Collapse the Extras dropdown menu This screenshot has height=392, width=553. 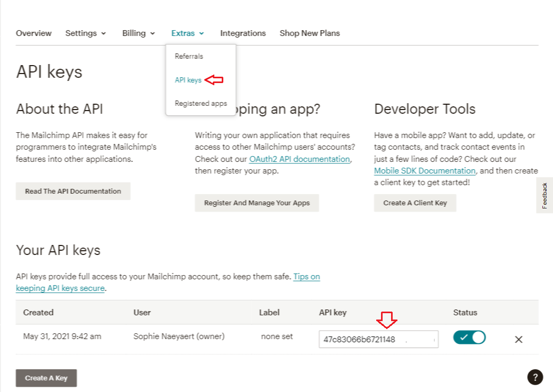[188, 33]
